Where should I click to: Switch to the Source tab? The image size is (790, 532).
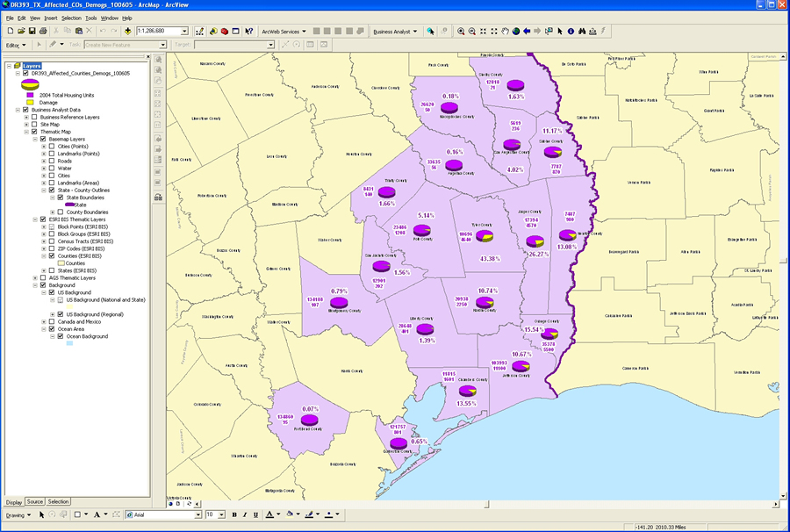click(35, 502)
